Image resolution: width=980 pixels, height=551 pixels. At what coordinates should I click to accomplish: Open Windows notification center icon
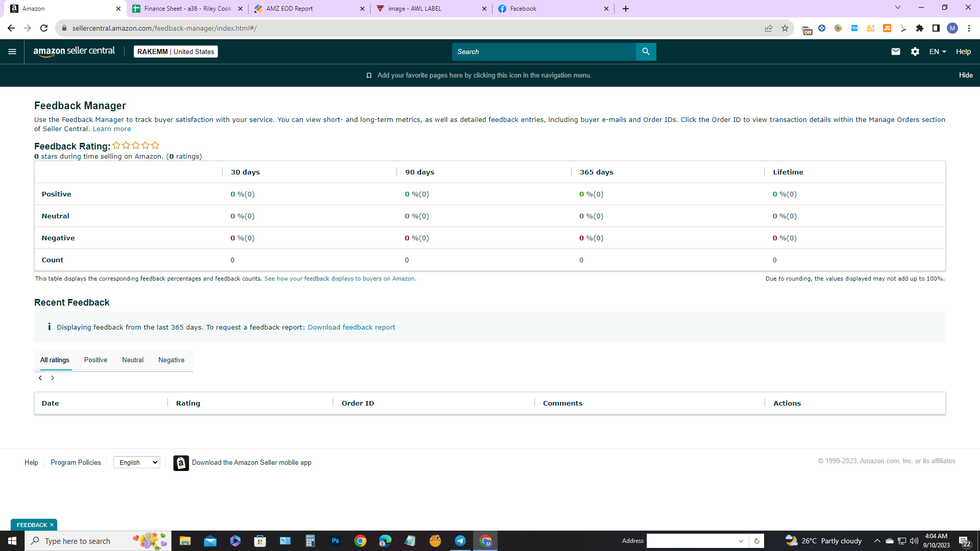[964, 541]
